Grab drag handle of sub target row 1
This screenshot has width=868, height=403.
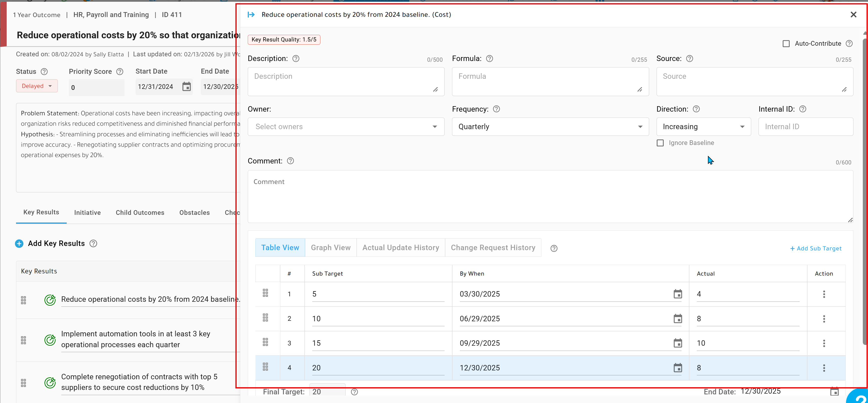click(x=265, y=293)
